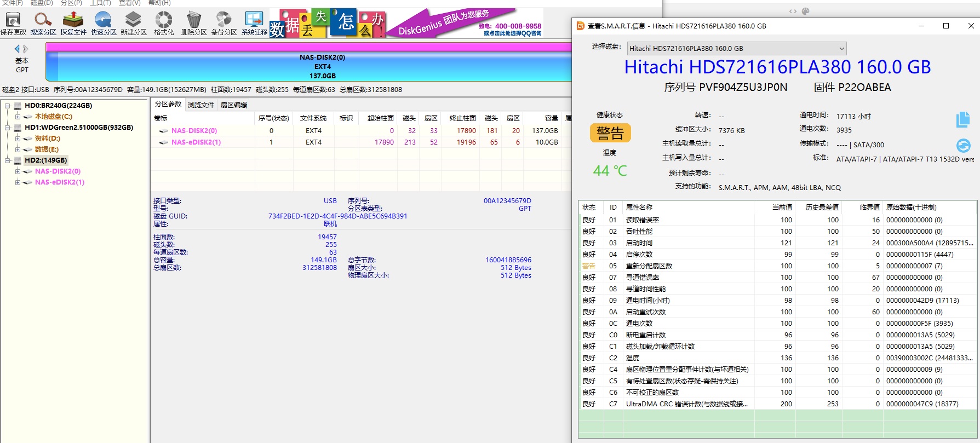Screen dimensions: 980x443
Task: Select HD1:WDGreen2.51000GB(932GB) disk
Action: point(79,128)
